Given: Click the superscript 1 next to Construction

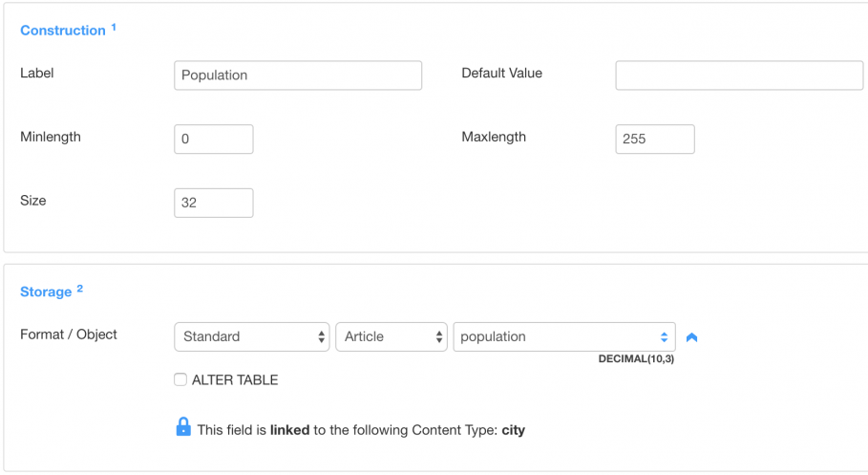Looking at the screenshot, I should click(x=114, y=27).
